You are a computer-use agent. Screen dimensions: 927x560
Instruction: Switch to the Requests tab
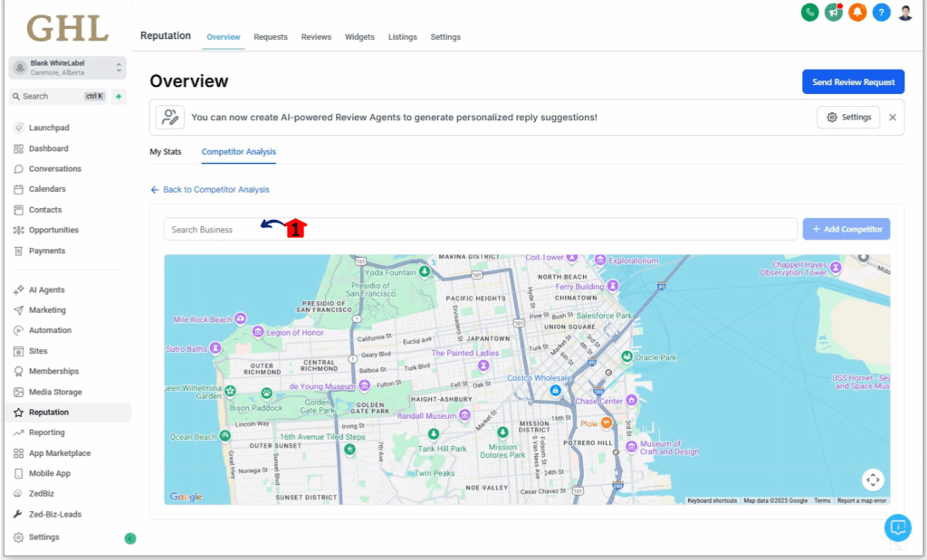[271, 36]
